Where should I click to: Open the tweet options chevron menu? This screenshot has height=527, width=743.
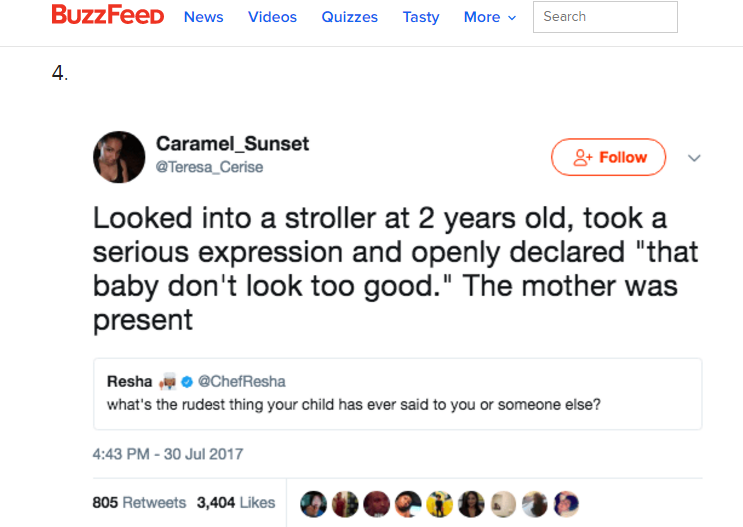point(694,158)
